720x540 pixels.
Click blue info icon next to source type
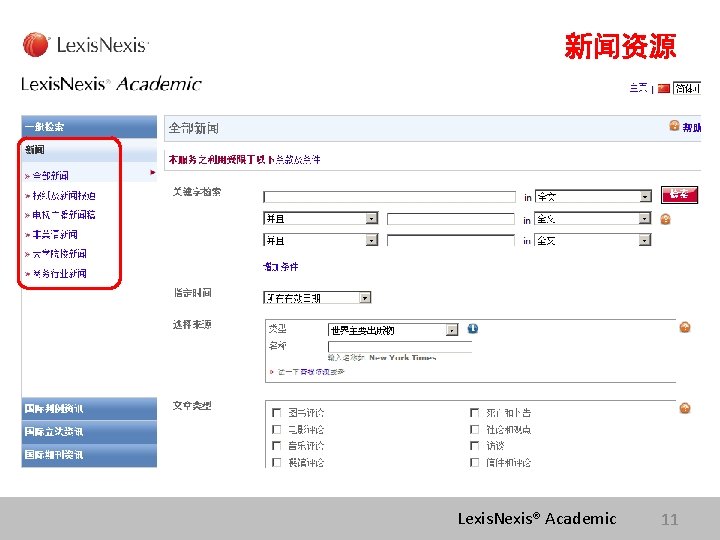pyautogui.click(x=472, y=329)
